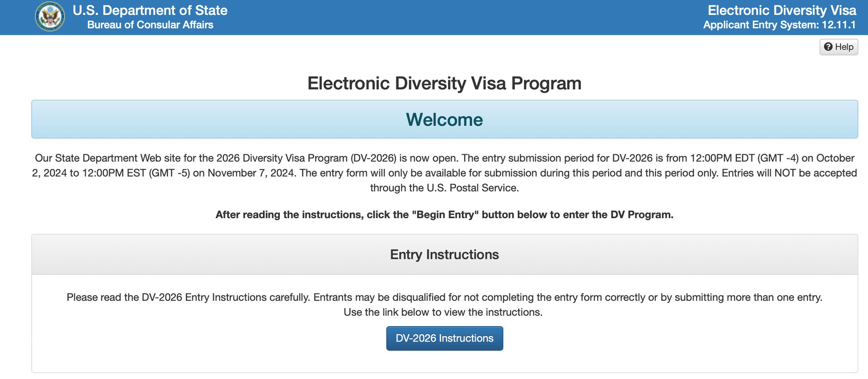Viewport: 868px width, 379px height.
Task: Click the "Electronic Diversity Visa" header text
Action: coord(782,10)
